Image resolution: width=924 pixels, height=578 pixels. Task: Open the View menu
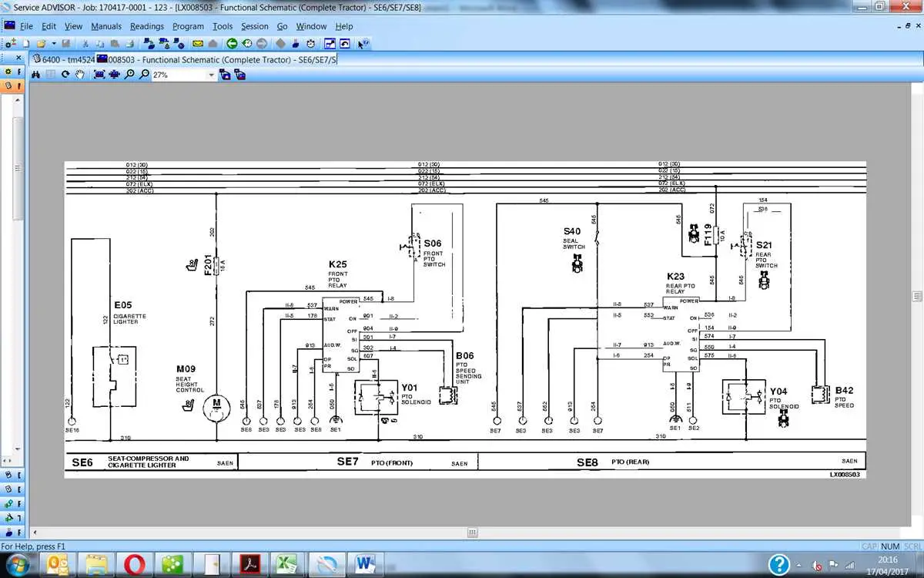coord(73,26)
